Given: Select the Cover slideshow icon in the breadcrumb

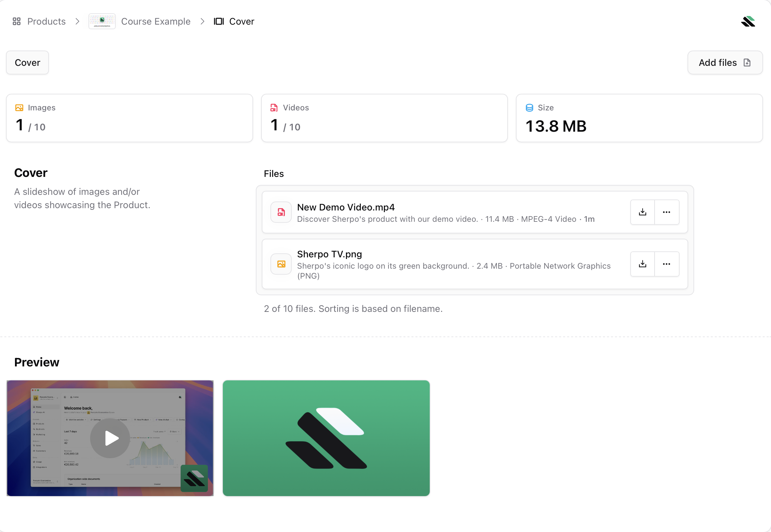Looking at the screenshot, I should tap(219, 21).
